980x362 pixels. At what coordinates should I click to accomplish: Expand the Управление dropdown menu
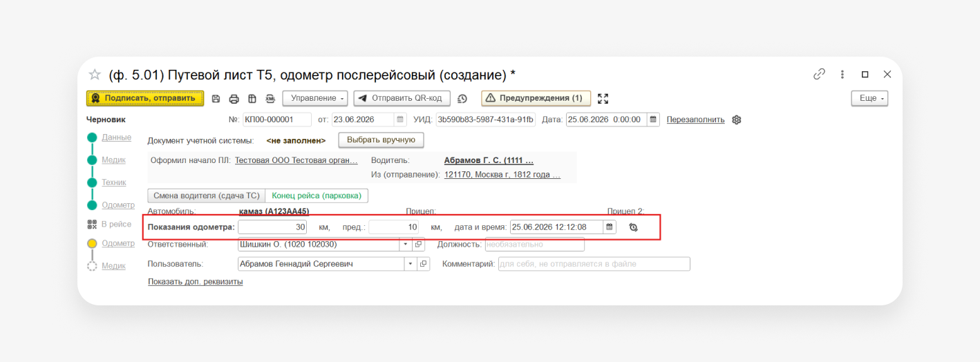314,99
